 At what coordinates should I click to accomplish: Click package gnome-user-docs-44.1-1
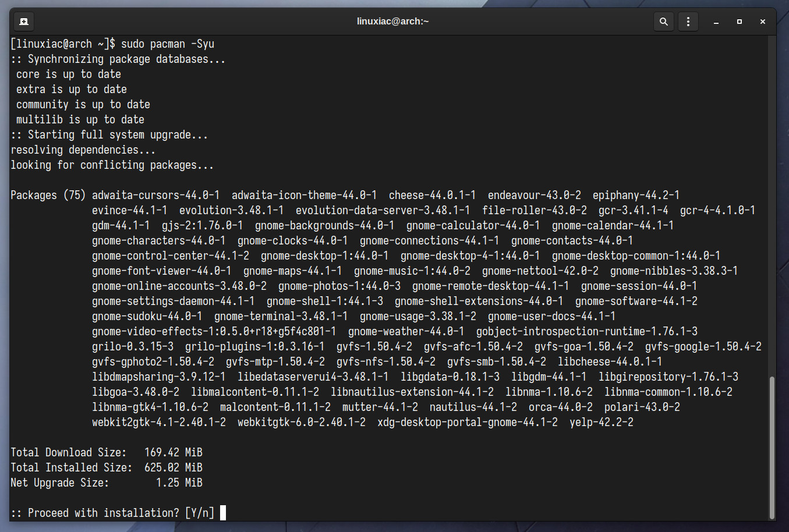552,317
